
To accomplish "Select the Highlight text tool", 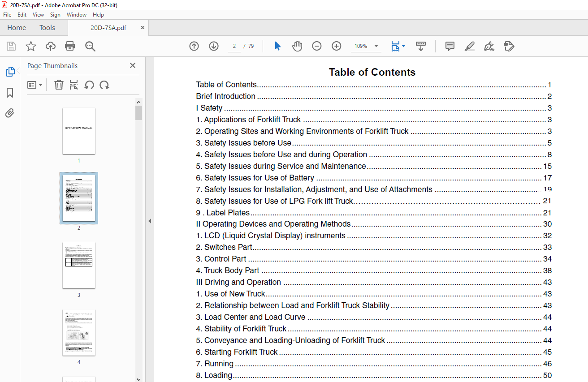I will tap(469, 46).
